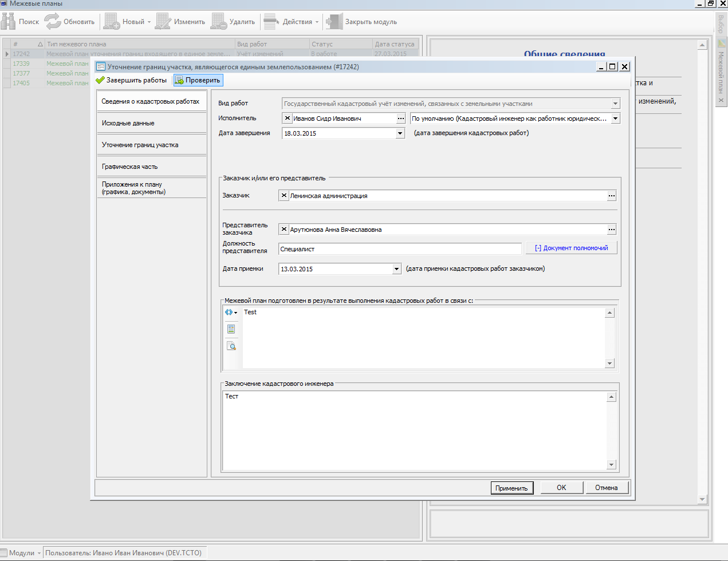Click the 'Должность представителя' input field

coord(400,249)
